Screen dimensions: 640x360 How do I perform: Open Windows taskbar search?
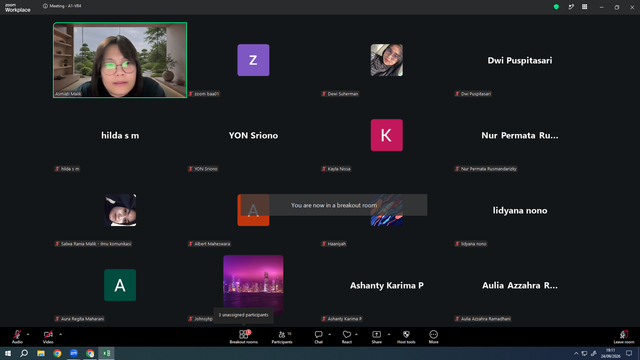(x=24, y=353)
